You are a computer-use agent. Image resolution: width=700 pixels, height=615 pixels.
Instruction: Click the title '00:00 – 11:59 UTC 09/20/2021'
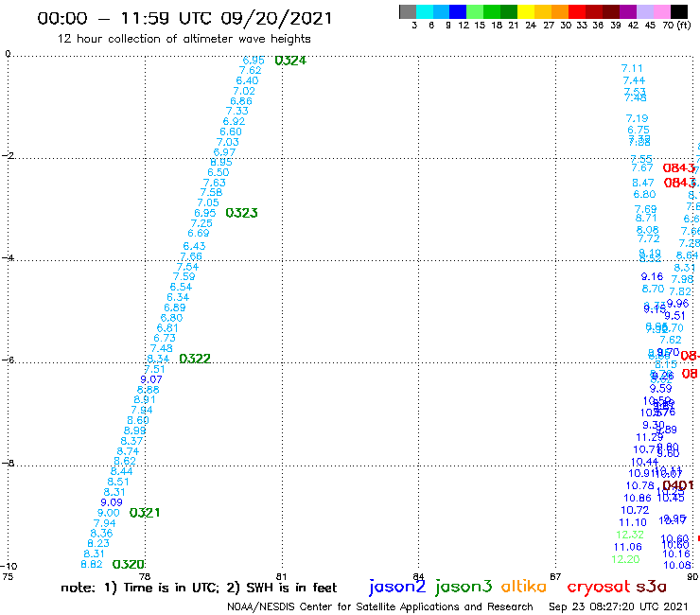[x=184, y=19]
